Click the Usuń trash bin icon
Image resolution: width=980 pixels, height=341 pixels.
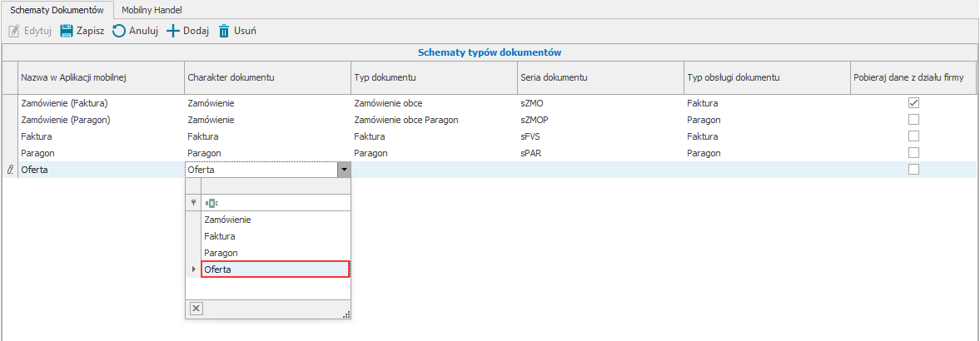click(x=224, y=32)
